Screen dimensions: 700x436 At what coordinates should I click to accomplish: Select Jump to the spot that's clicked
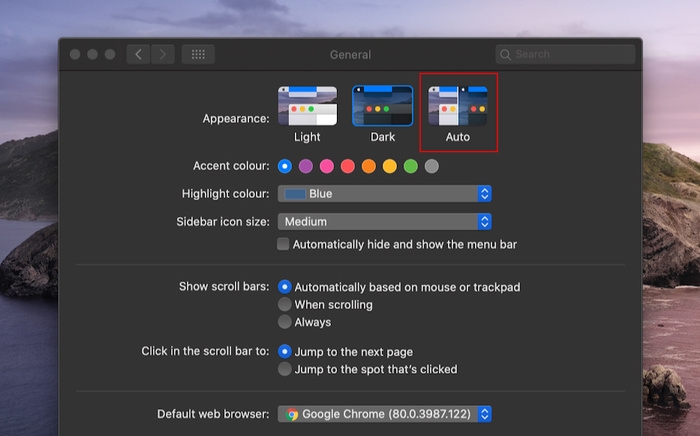point(285,369)
